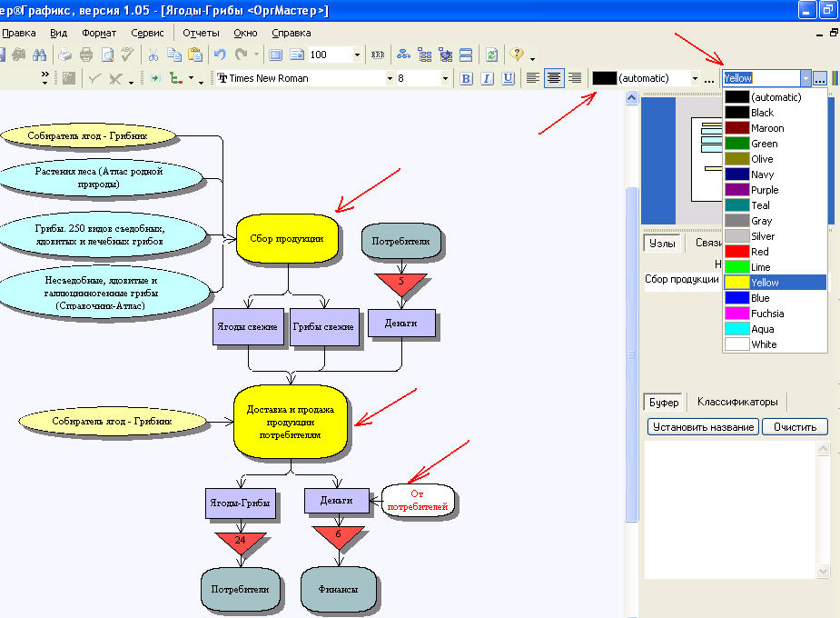Screen dimensions: 840x618
Task: Click the green arrow insert icon
Action: pyautogui.click(x=155, y=78)
